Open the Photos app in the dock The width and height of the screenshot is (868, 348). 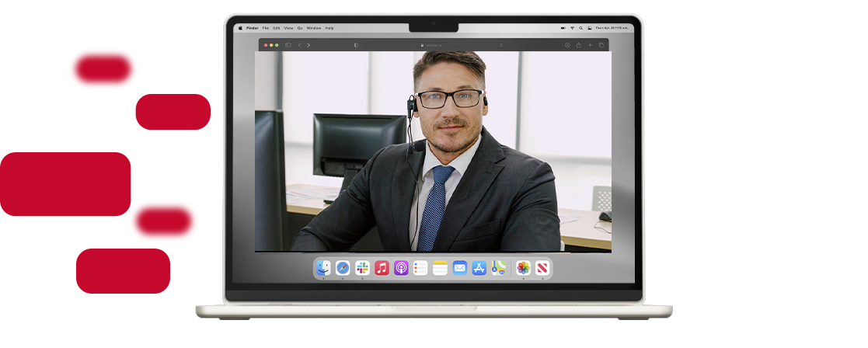(x=524, y=268)
